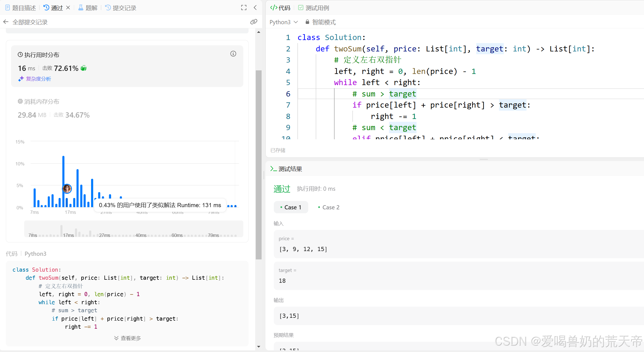This screenshot has width=644, height=352.
Task: Click the clock icon beside 执行用时分布
Action: pos(20,55)
